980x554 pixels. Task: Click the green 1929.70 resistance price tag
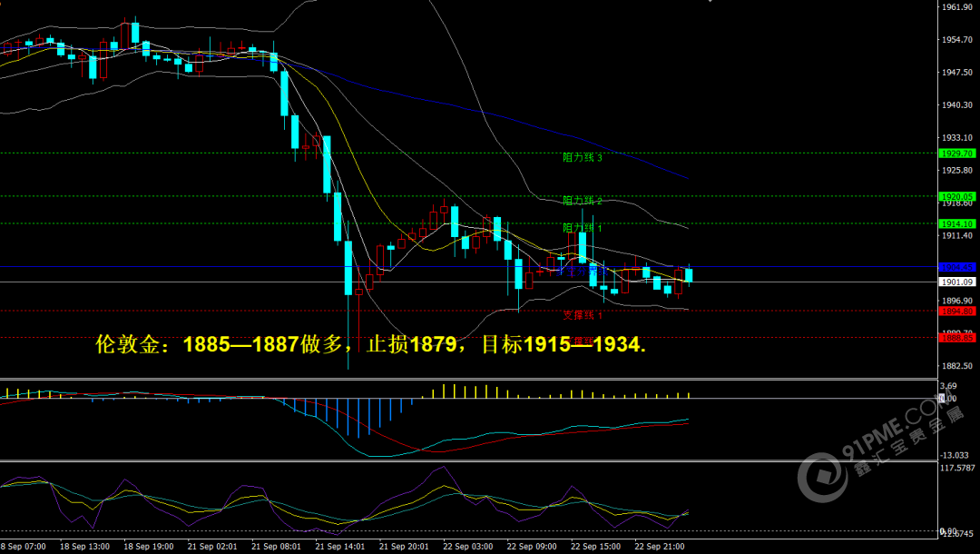[957, 153]
